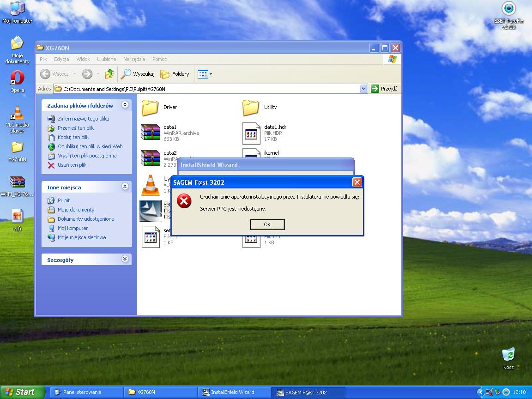The width and height of the screenshot is (532, 399).
Task: Switch to Panel sterowania taskbar button
Action: (86, 392)
